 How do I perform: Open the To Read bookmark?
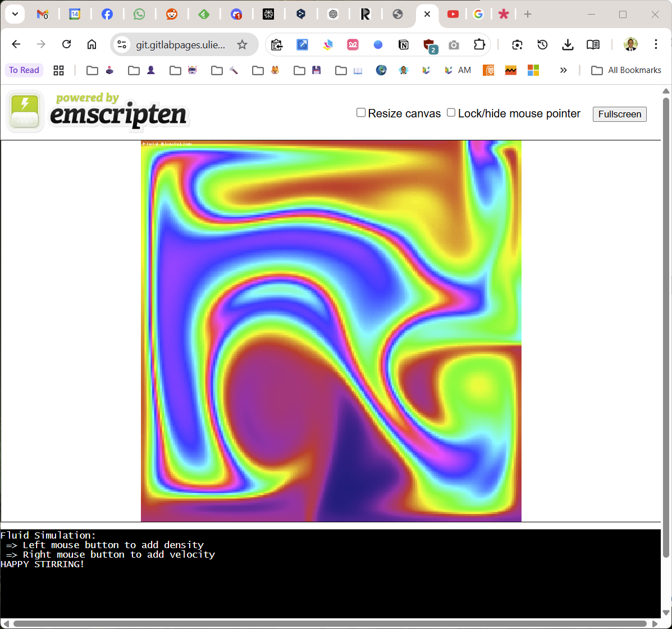pyautogui.click(x=24, y=70)
